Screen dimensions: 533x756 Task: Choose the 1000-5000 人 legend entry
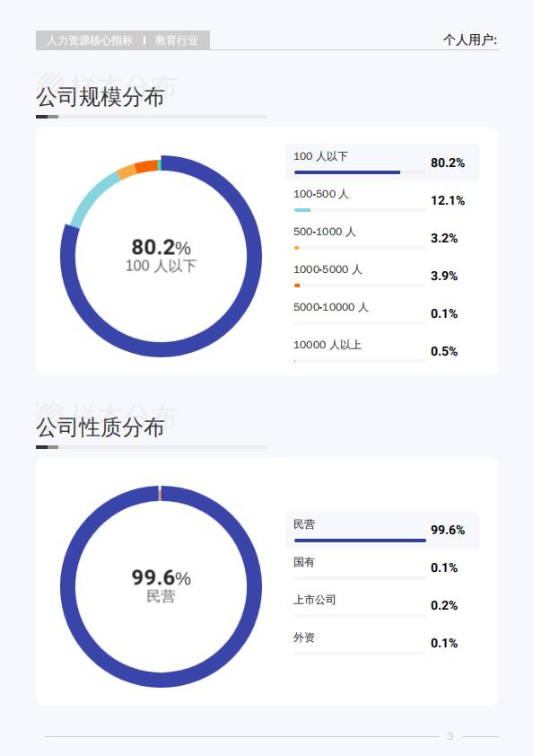[382, 276]
